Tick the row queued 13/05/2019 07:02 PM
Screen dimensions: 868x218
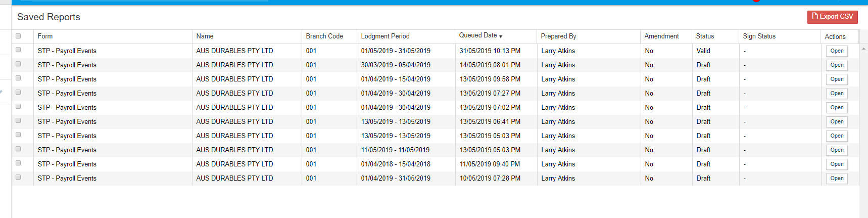(18, 107)
